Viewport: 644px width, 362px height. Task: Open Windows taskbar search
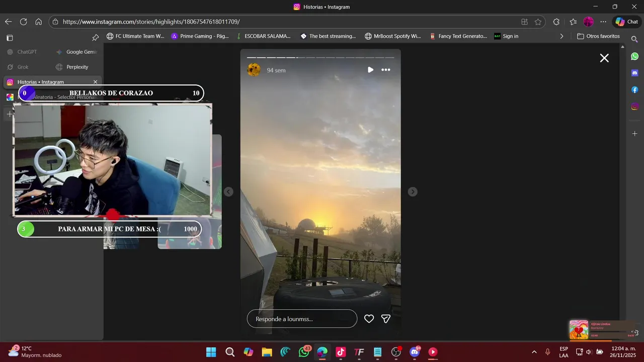(230, 352)
